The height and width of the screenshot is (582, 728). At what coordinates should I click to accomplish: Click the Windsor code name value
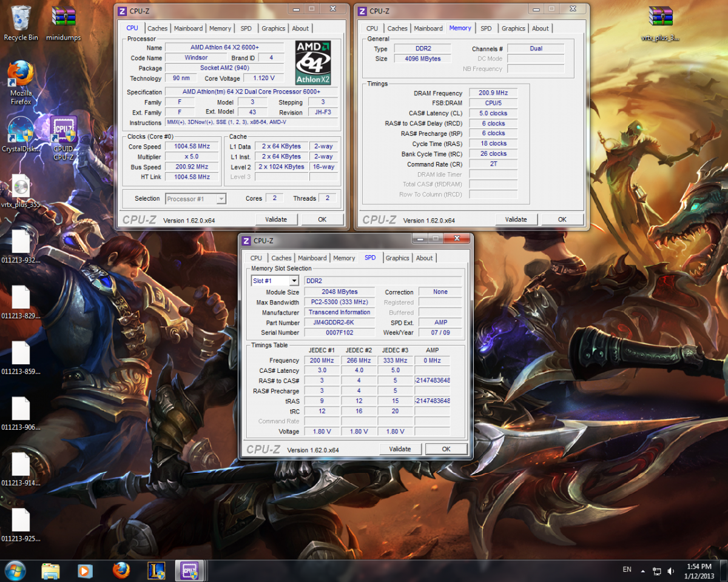click(x=196, y=58)
